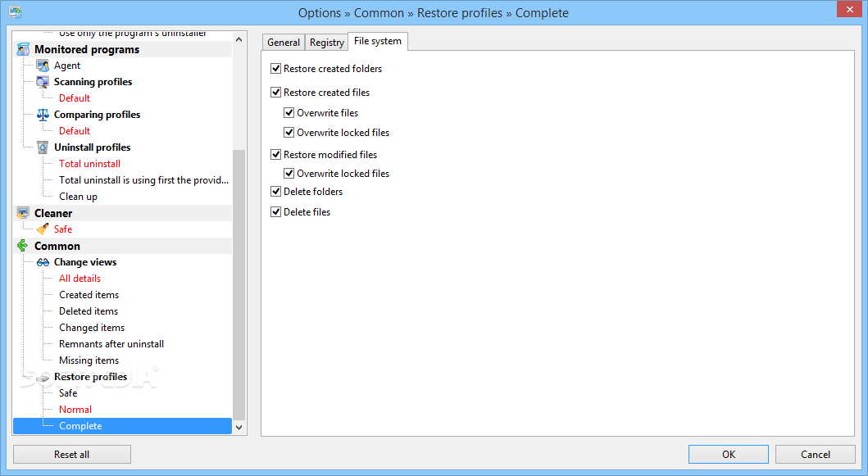Open Scanning profiles in tree

coord(93,82)
